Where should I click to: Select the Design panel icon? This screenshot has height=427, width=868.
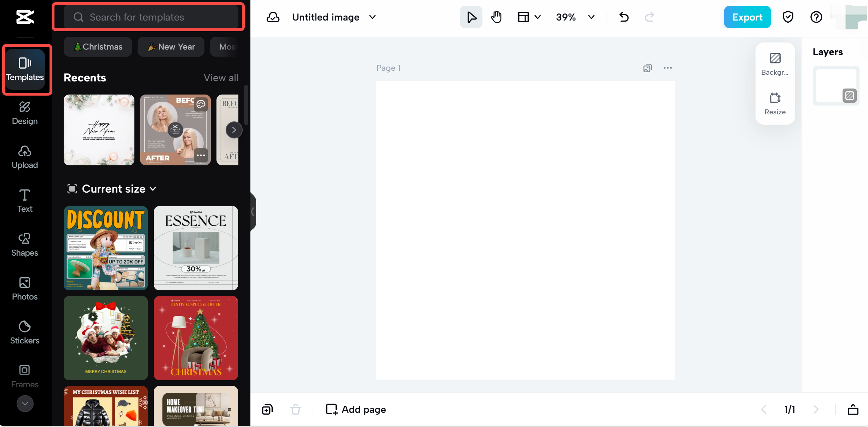25,113
